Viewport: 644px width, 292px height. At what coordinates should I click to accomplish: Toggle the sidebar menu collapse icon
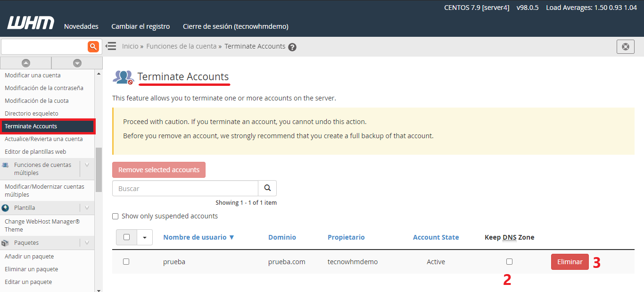(111, 46)
